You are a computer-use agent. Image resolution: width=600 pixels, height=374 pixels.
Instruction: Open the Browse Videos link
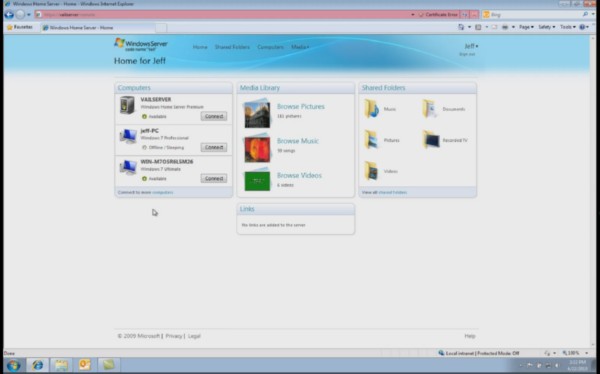(299, 175)
